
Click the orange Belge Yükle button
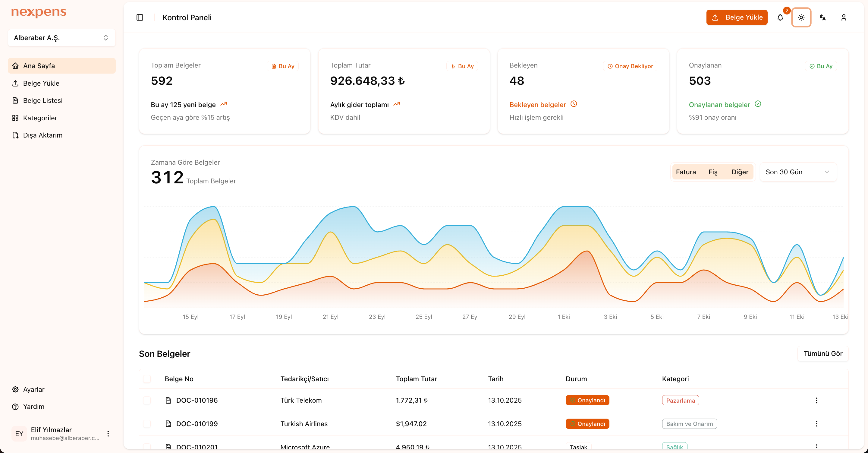pos(737,17)
